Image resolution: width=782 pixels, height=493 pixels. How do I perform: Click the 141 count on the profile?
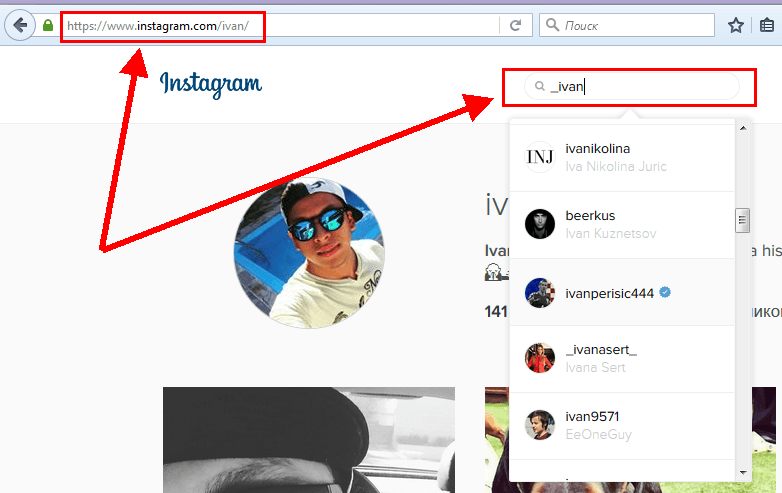coord(496,312)
